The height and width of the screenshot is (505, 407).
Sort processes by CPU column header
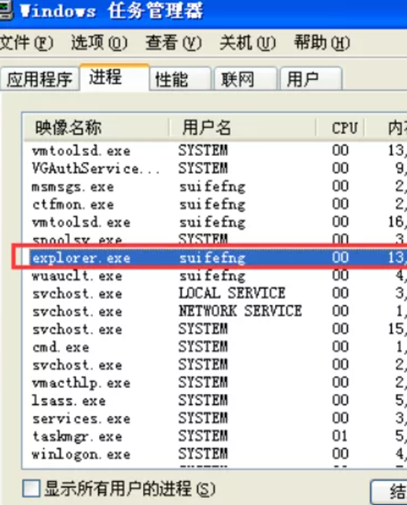tap(340, 127)
